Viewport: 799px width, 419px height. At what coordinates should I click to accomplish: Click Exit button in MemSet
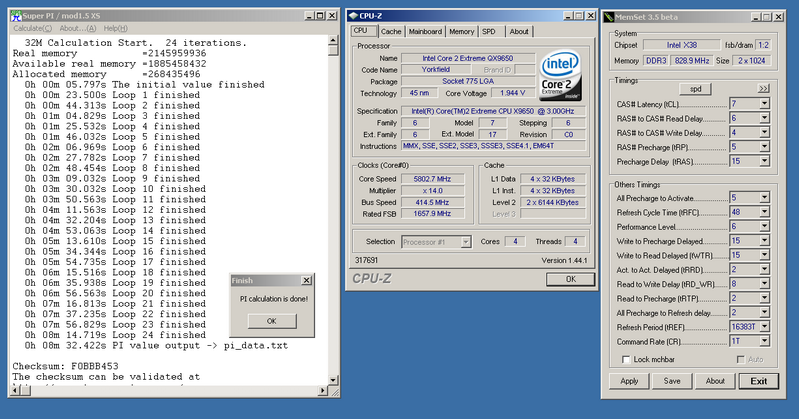(758, 381)
